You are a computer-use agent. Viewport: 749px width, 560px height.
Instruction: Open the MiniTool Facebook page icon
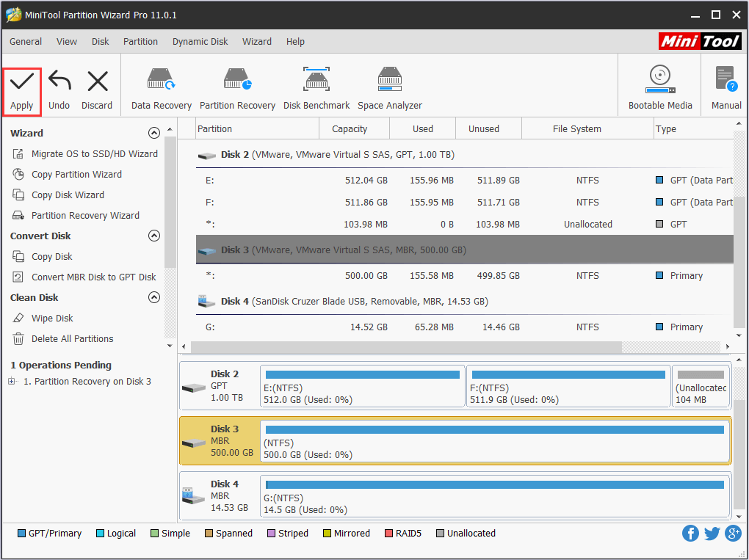(x=690, y=533)
